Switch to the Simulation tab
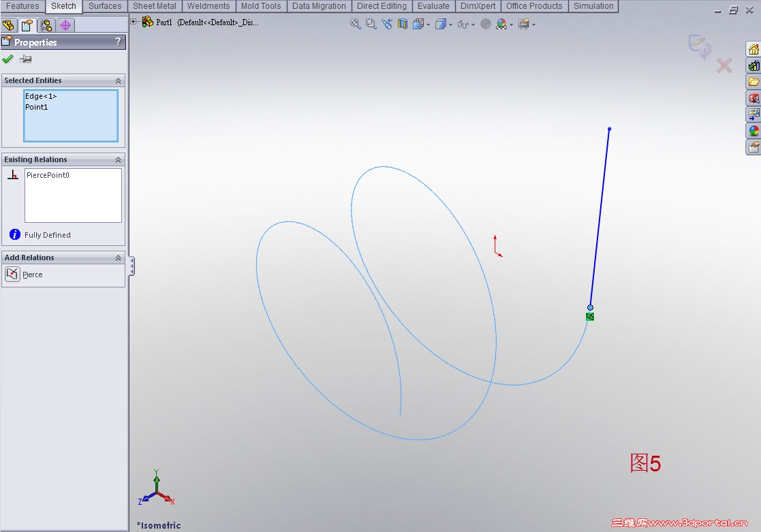The height and width of the screenshot is (532, 761). 593,6
